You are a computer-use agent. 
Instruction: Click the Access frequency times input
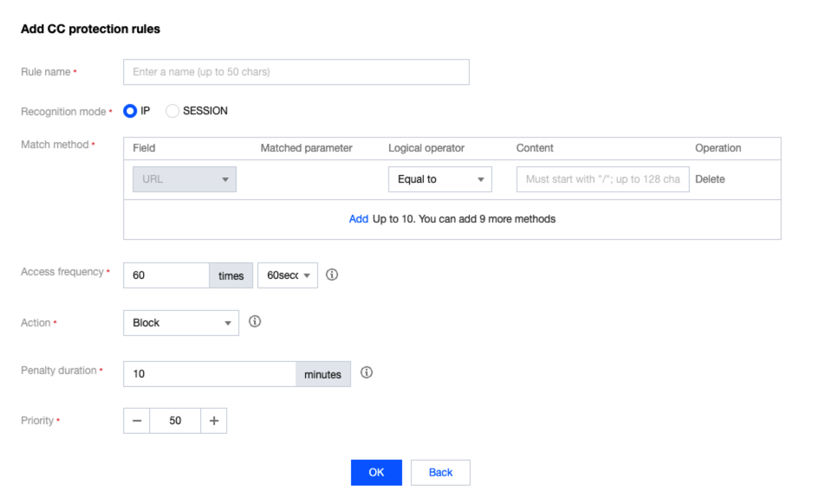pyautogui.click(x=166, y=275)
